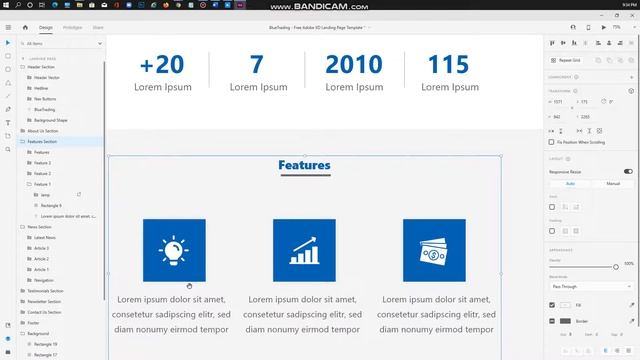Select the Newsletter Section layer
This screenshot has width=640, height=360.
click(44, 302)
